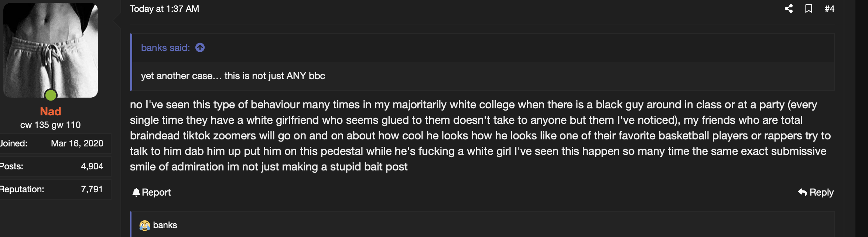Report this post using the bell button
The image size is (868, 237).
151,192
